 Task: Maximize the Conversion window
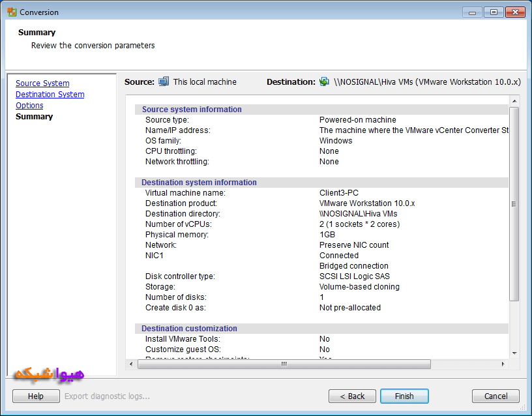coord(494,12)
